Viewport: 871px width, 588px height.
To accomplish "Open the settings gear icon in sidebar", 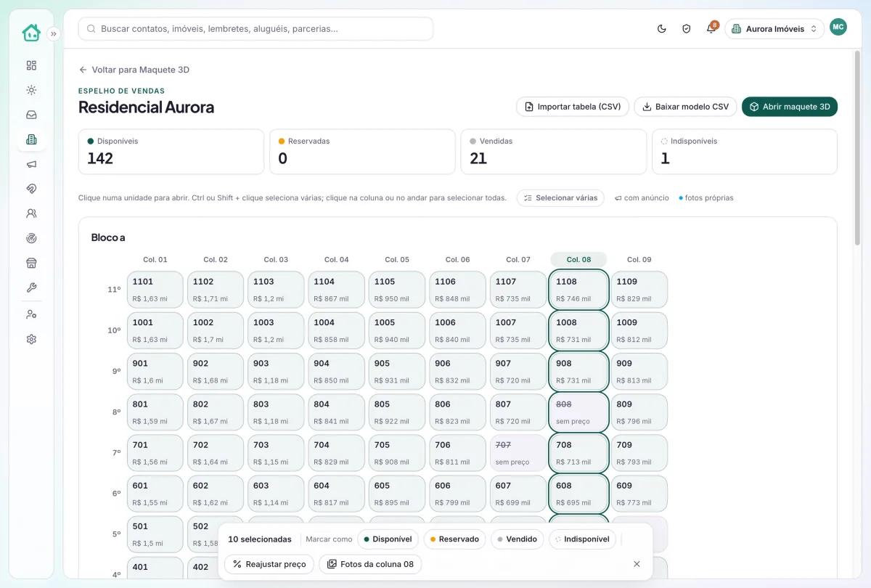I will pos(31,339).
